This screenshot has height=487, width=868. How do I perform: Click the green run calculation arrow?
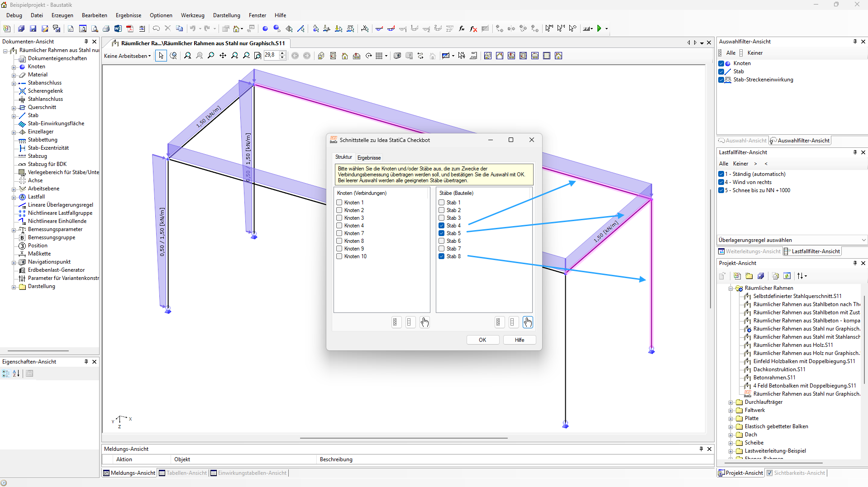tap(599, 28)
